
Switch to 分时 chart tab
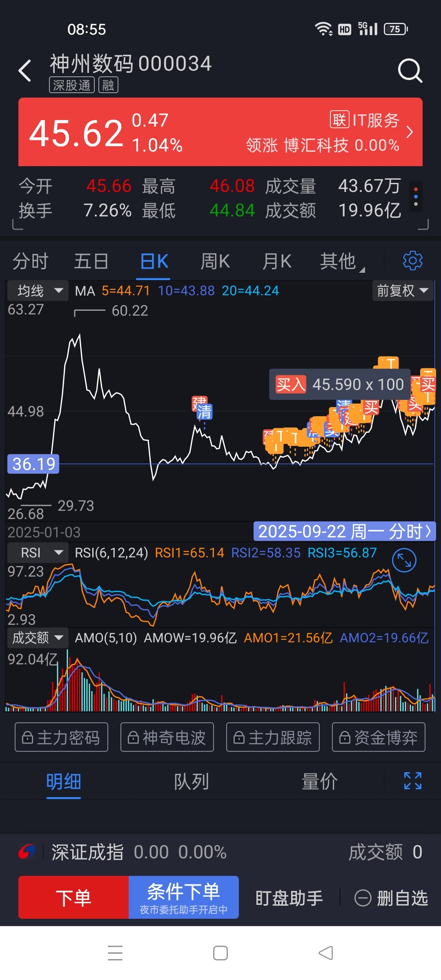(31, 261)
